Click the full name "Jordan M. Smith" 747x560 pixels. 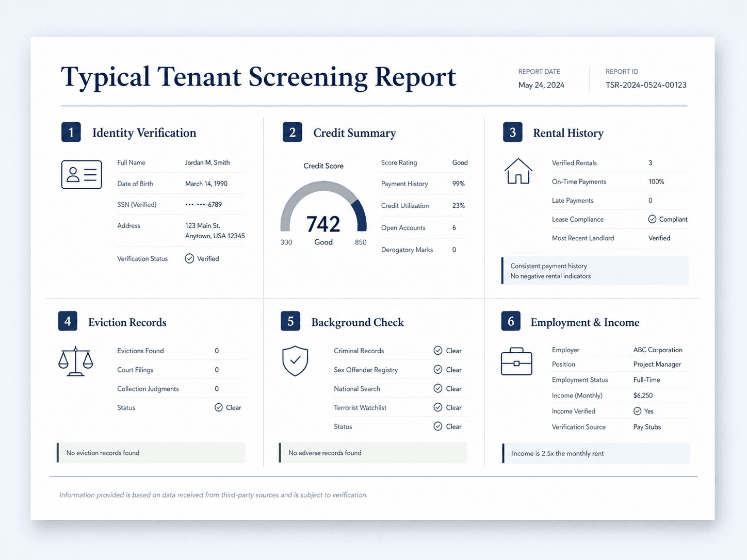[207, 162]
